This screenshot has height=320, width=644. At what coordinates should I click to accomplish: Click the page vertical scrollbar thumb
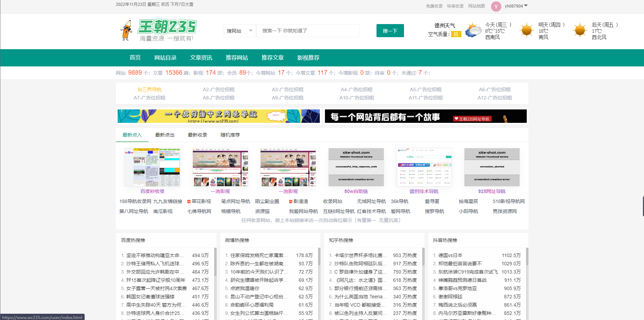click(x=643, y=206)
